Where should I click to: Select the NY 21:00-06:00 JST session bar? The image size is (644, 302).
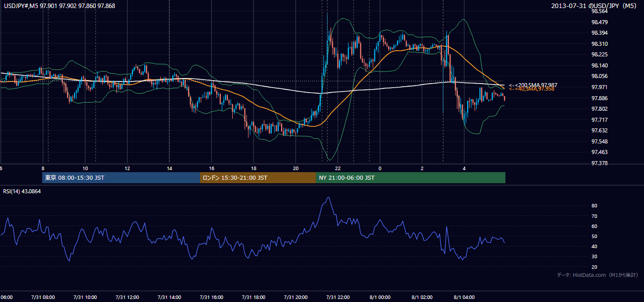pyautogui.click(x=411, y=178)
